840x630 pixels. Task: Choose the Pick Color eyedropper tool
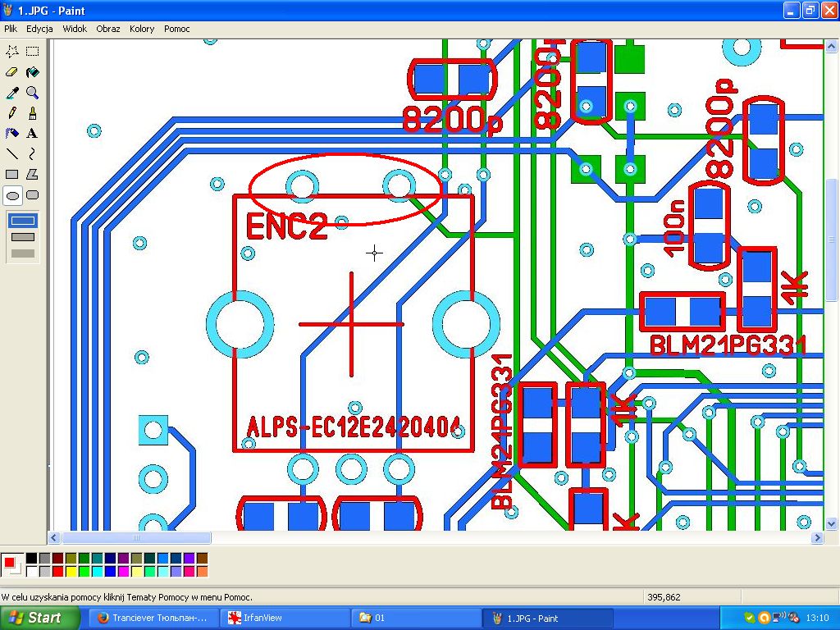pos(12,93)
